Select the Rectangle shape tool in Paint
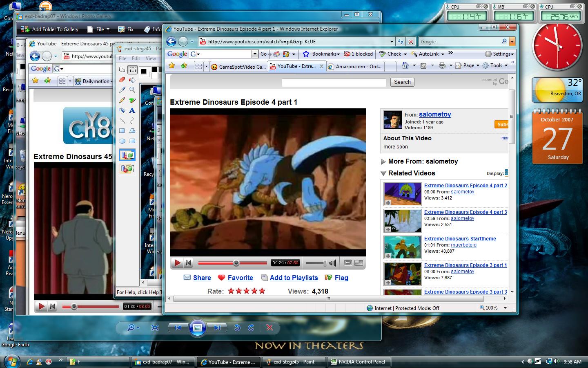The width and height of the screenshot is (588, 368). pyautogui.click(x=122, y=131)
